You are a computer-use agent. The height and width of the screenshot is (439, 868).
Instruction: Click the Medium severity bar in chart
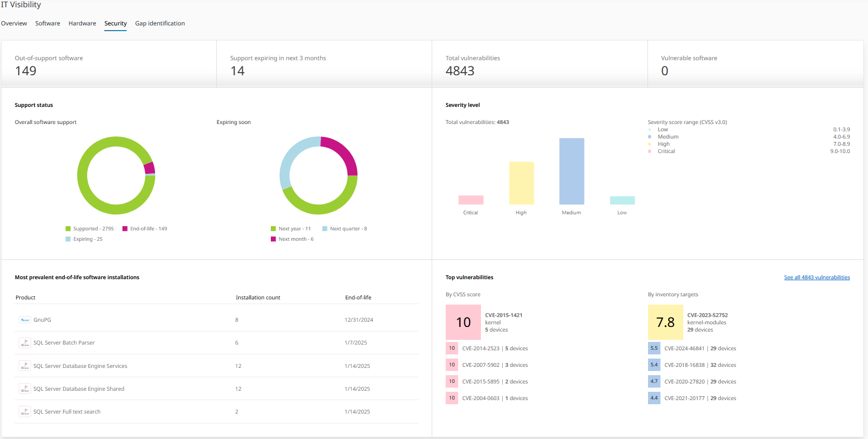point(571,171)
